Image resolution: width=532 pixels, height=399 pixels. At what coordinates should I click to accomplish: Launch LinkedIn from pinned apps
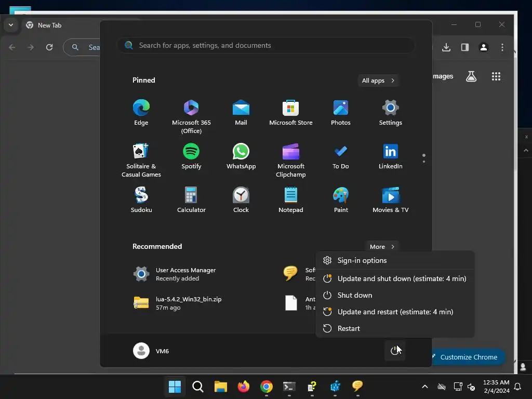391,156
